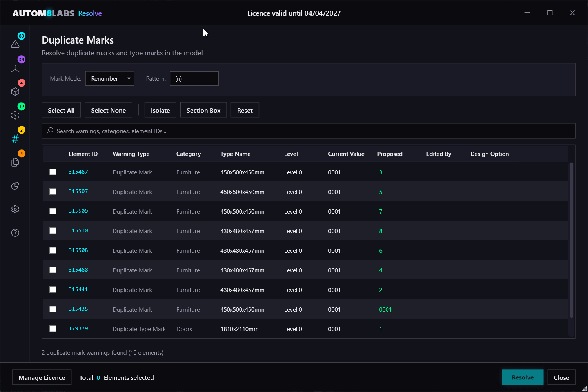Open the duplicate pages copy icon
588x392 pixels.
[15, 162]
